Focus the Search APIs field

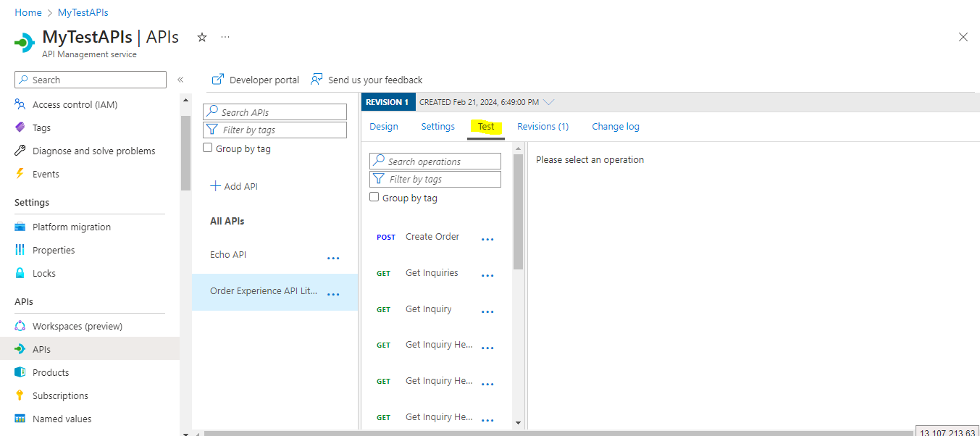[x=275, y=112]
